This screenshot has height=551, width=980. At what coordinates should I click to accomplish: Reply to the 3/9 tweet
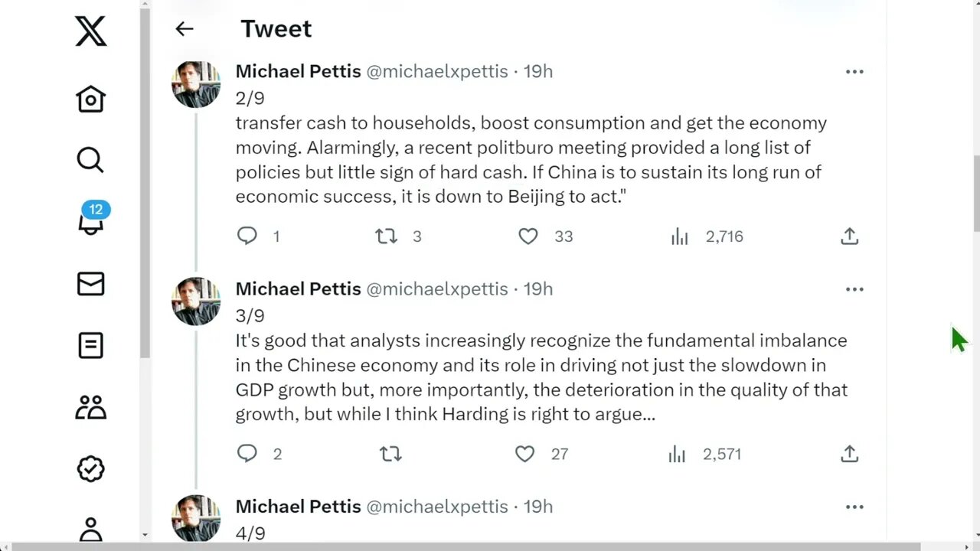click(x=247, y=454)
